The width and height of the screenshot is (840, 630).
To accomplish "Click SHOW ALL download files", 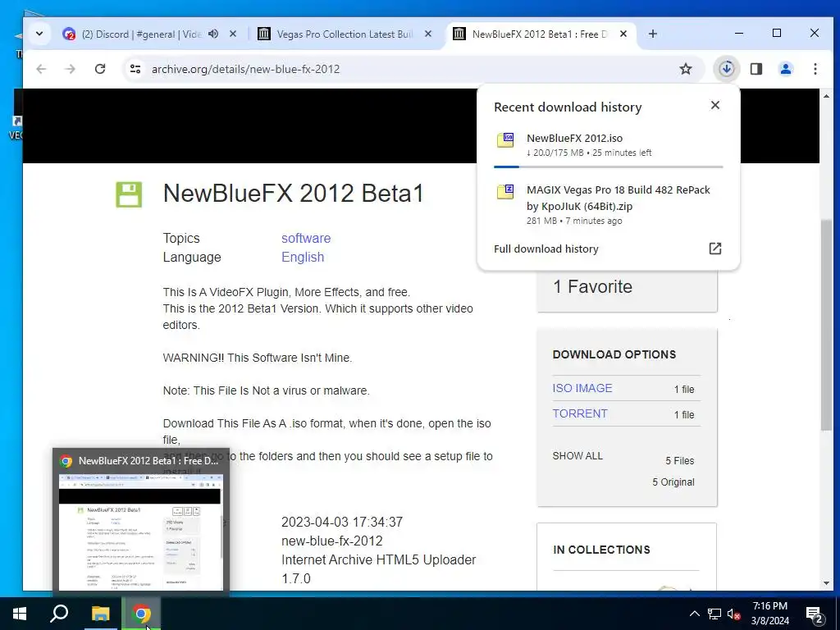I will [577, 456].
